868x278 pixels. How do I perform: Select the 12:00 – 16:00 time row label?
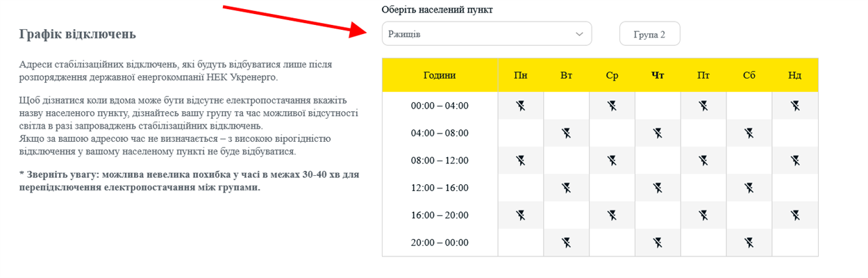[x=440, y=188]
